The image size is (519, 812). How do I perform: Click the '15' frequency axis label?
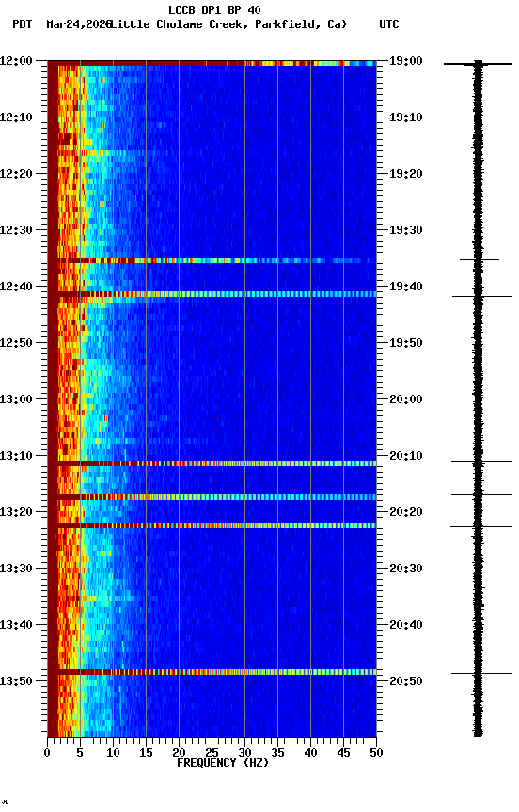click(x=146, y=753)
